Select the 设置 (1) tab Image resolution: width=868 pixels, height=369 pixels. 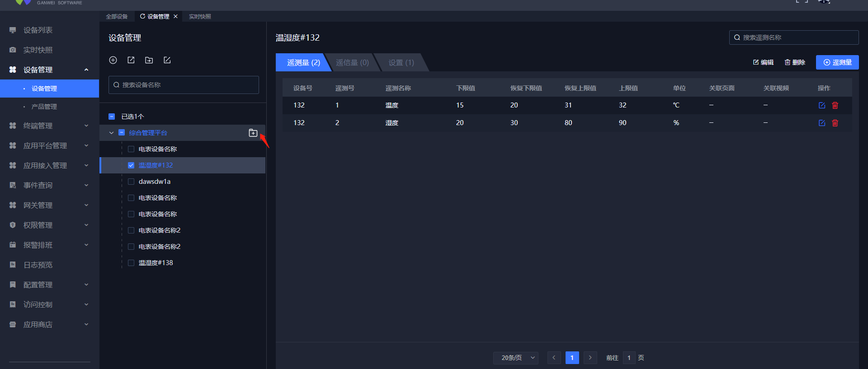point(401,63)
